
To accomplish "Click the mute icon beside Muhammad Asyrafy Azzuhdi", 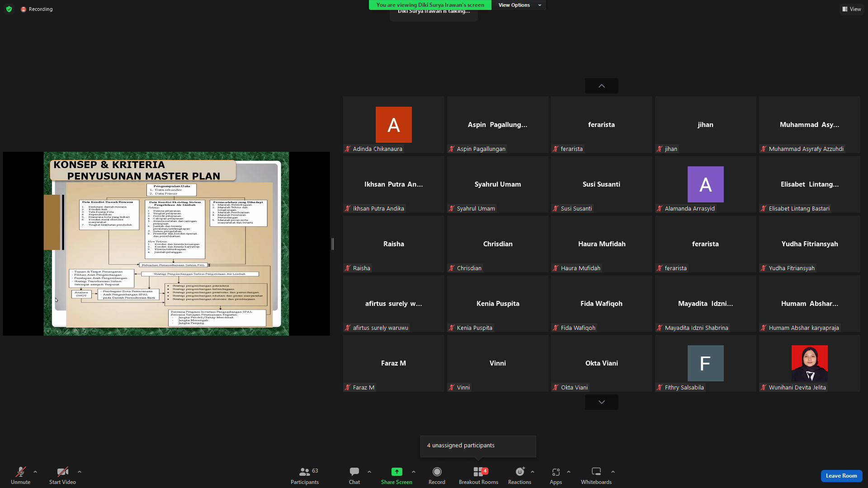I will [764, 149].
